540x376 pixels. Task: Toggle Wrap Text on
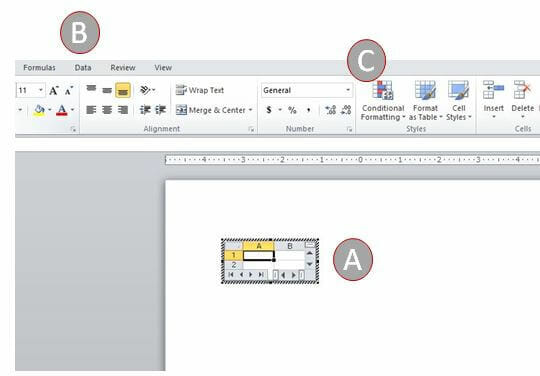200,90
